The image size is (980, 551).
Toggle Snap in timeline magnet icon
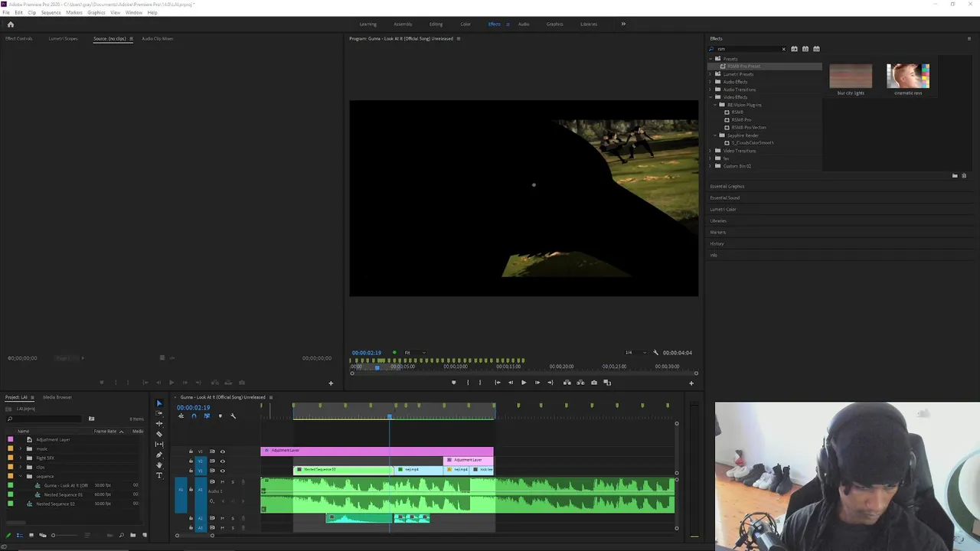tap(194, 416)
